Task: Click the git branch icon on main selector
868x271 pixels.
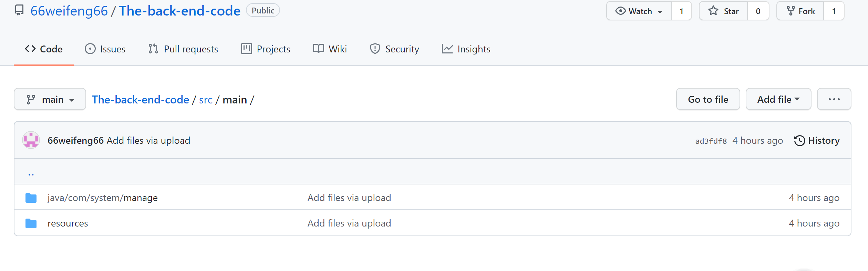Action: (31, 100)
